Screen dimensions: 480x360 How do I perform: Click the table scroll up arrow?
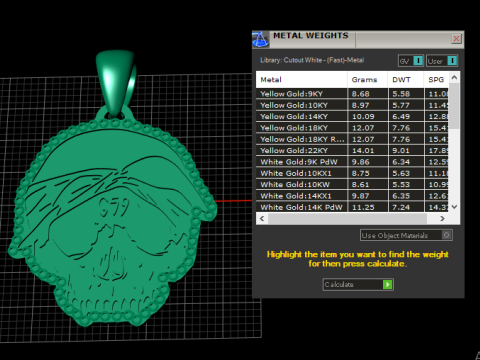pos(454,78)
